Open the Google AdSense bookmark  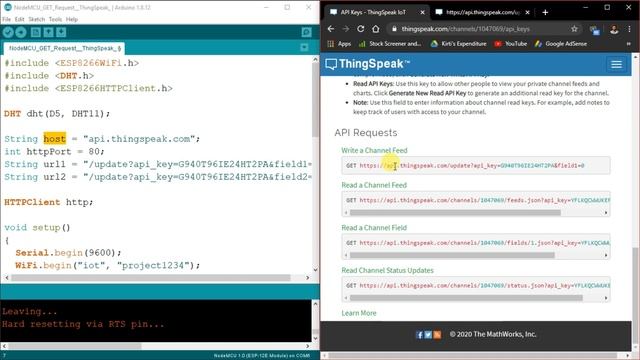[x=561, y=44]
